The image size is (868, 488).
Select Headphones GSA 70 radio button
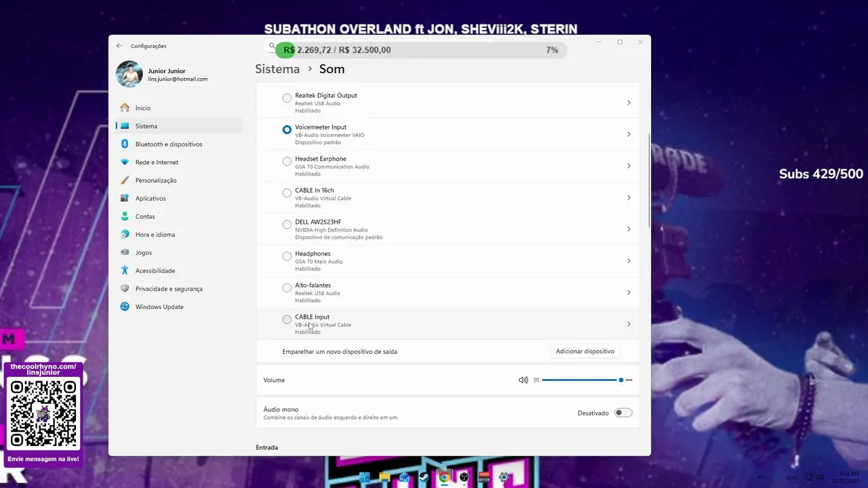tap(287, 256)
